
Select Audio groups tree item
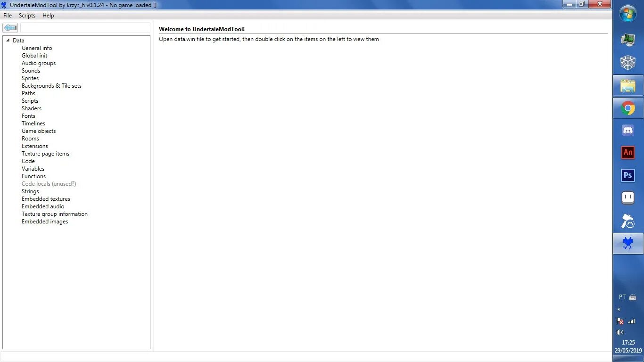point(39,63)
